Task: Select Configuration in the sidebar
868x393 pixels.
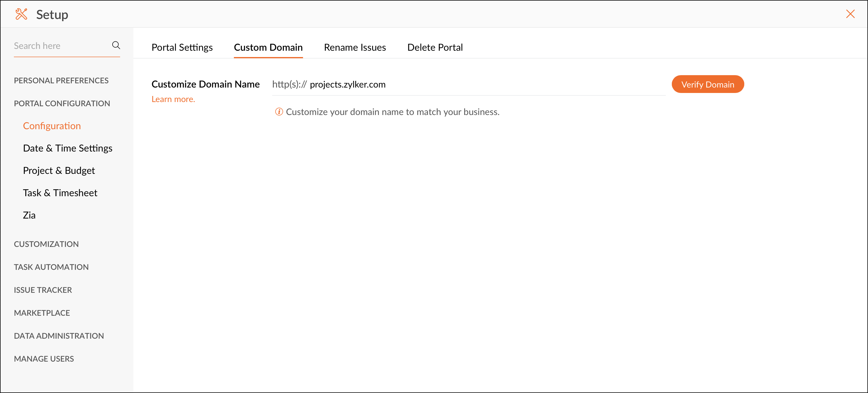Action: pos(52,126)
